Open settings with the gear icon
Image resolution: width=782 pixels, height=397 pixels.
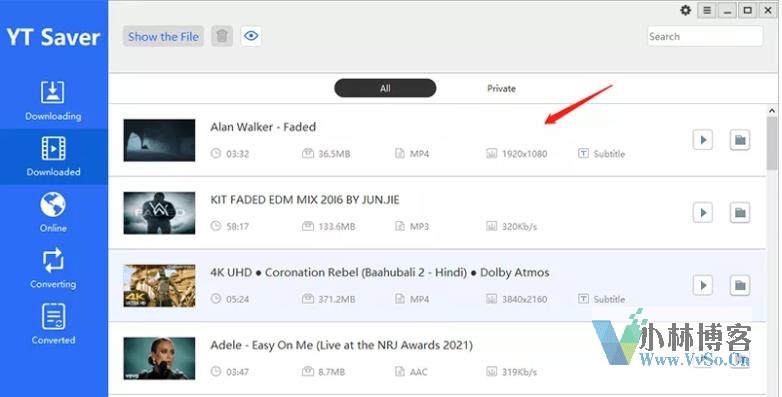(686, 10)
